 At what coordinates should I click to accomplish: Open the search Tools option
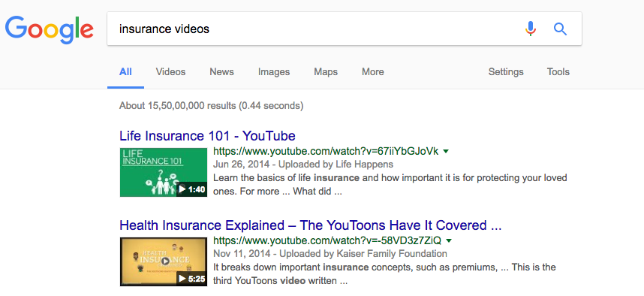coord(558,72)
